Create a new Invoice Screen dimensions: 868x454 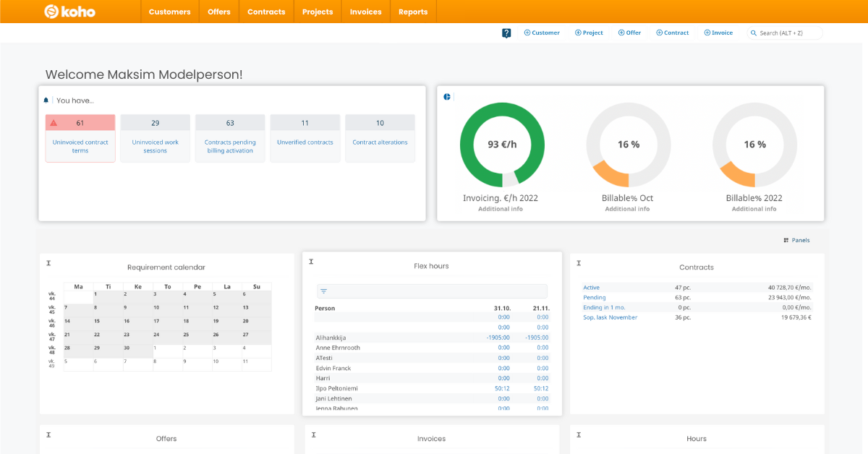pyautogui.click(x=718, y=33)
